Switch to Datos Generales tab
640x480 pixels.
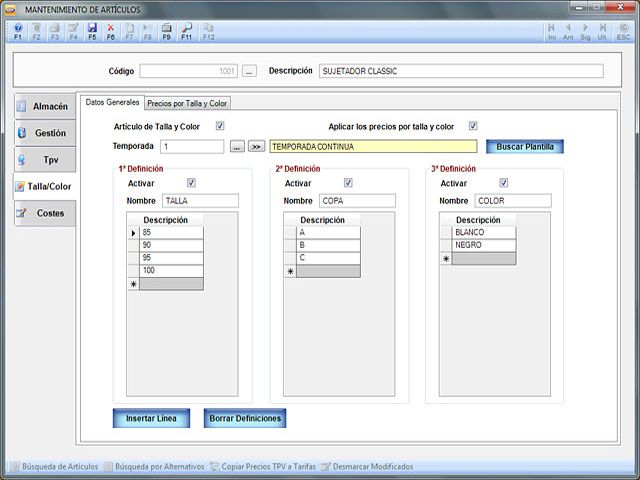tap(112, 102)
